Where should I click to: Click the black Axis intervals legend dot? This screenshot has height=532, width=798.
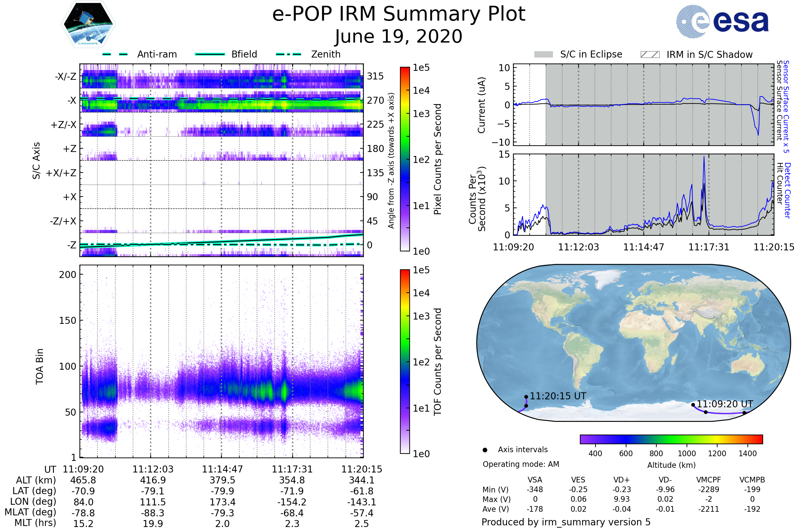point(485,450)
